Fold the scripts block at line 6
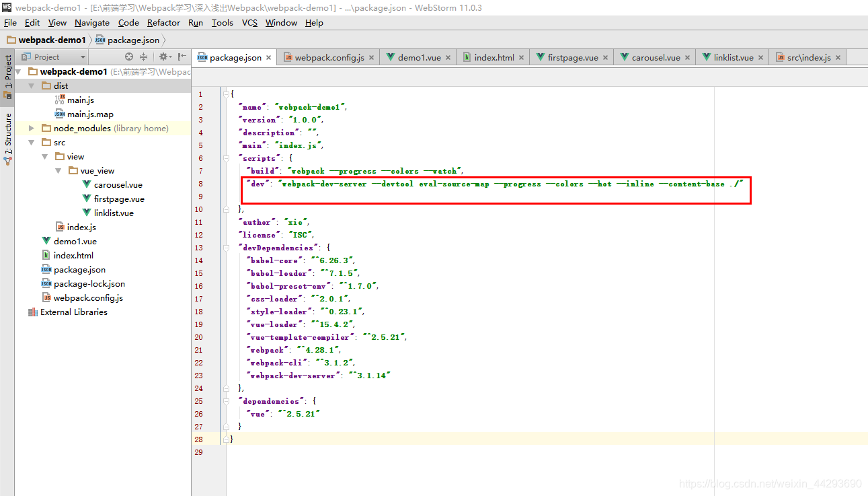The image size is (868, 496). click(x=226, y=158)
